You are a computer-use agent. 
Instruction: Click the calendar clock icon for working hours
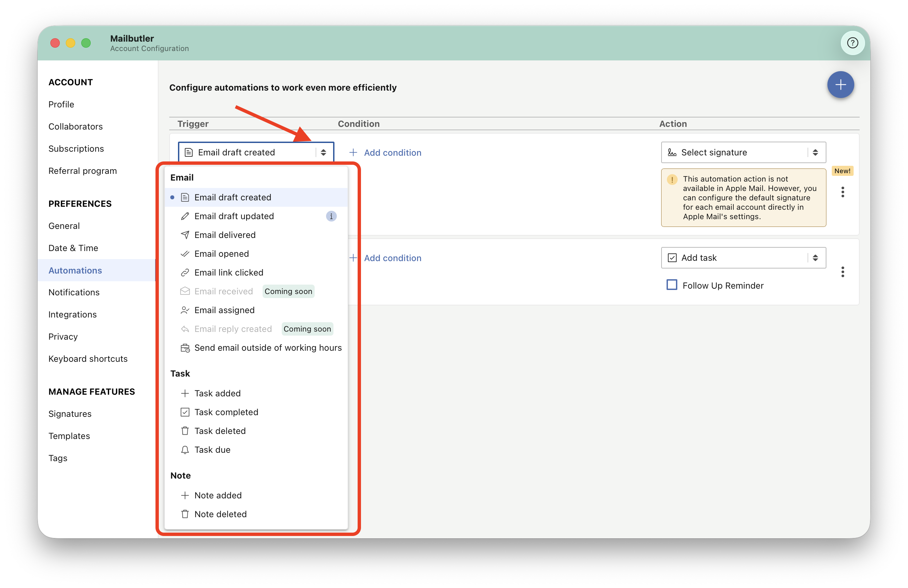[185, 348]
